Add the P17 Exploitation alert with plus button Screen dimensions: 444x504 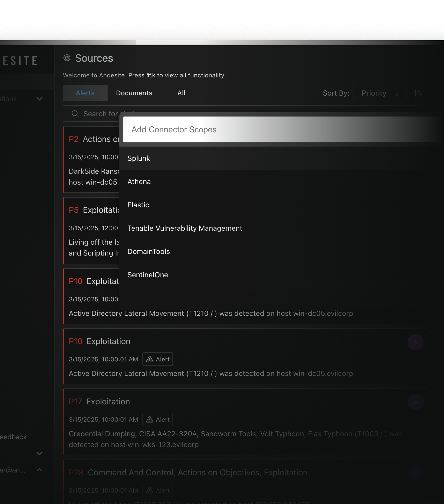click(x=416, y=402)
